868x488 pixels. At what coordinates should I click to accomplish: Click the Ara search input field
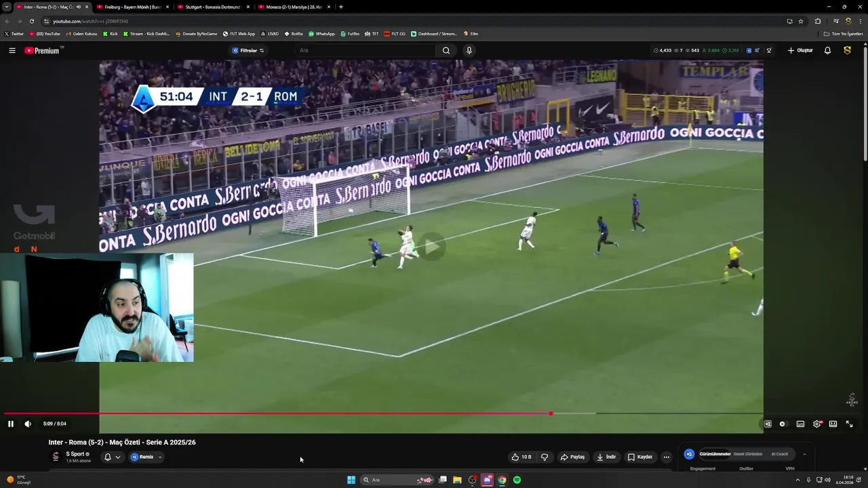366,51
